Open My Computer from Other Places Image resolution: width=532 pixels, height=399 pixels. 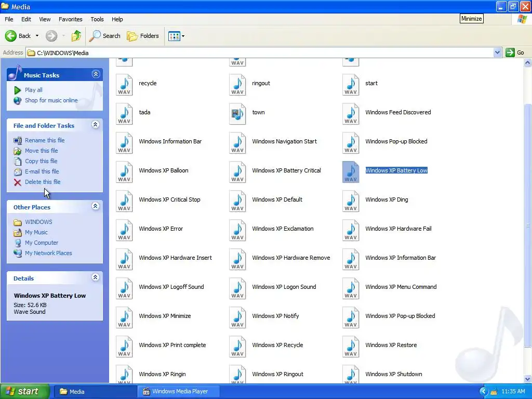(42, 243)
